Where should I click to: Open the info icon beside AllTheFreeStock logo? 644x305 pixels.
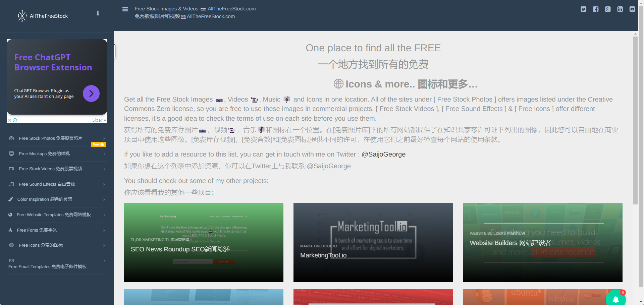[98, 13]
